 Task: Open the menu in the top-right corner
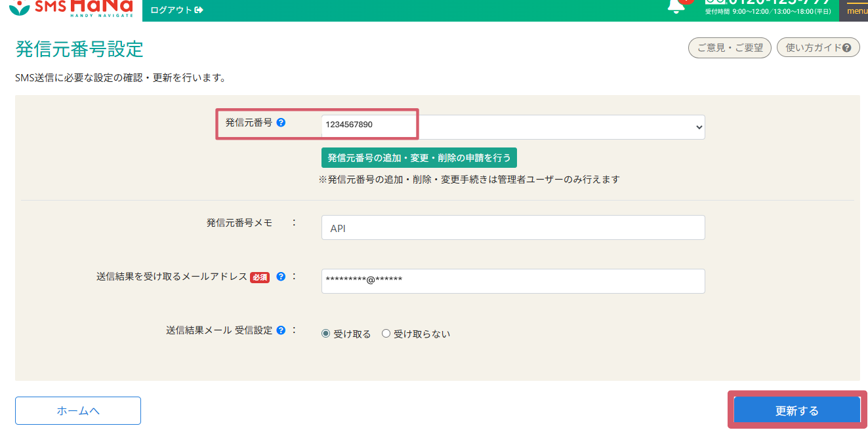[x=856, y=10]
